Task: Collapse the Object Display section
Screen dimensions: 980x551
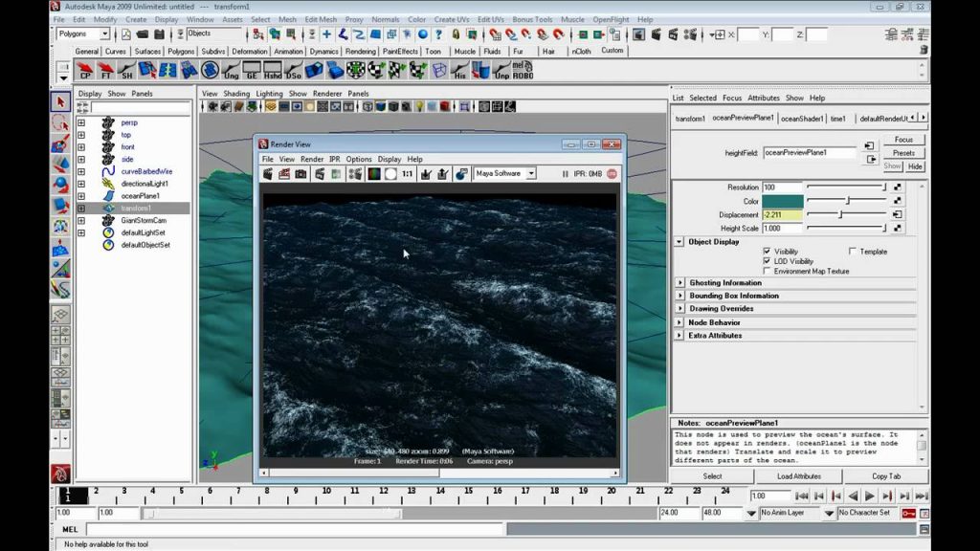Action: click(x=679, y=242)
